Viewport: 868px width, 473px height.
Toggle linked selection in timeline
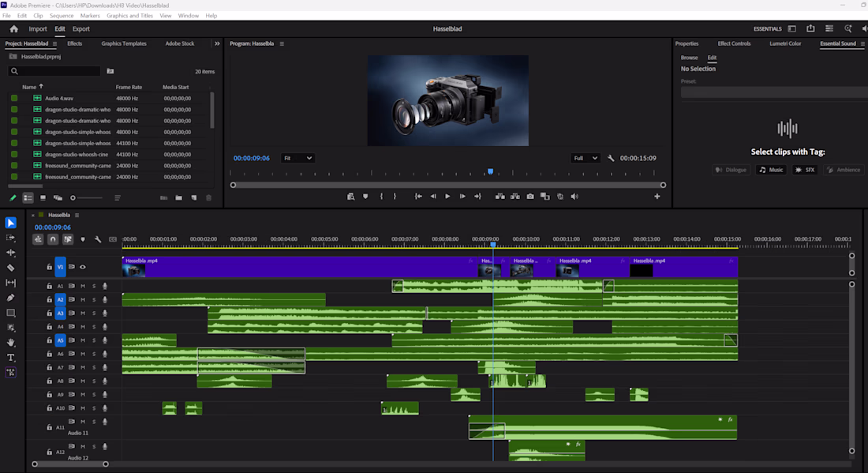tap(68, 239)
